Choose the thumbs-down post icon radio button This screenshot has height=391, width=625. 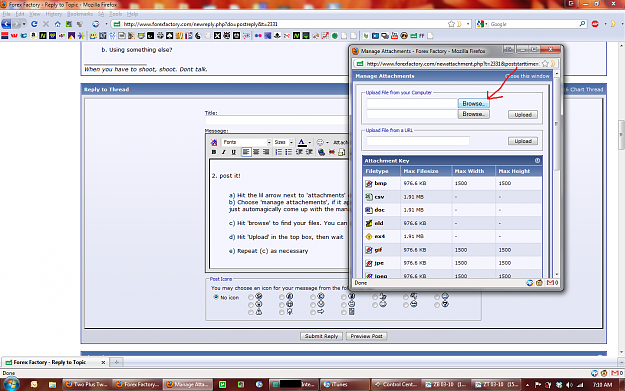406,297
